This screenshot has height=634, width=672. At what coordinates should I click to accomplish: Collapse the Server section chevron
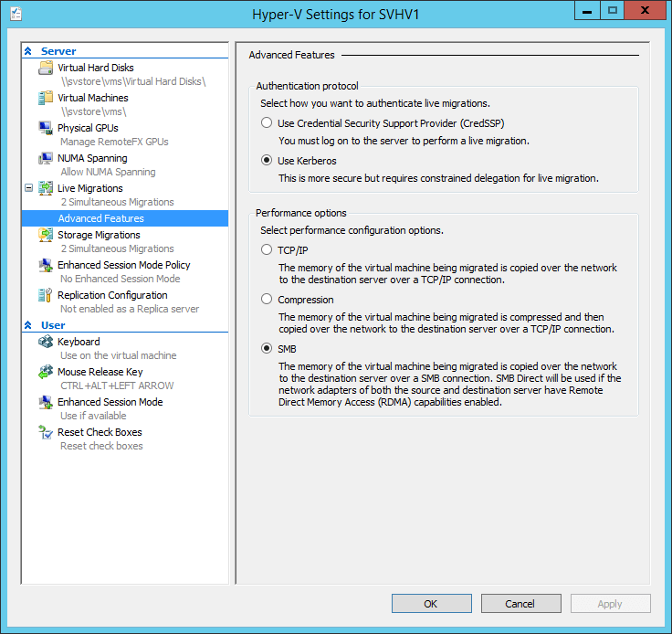pyautogui.click(x=28, y=51)
